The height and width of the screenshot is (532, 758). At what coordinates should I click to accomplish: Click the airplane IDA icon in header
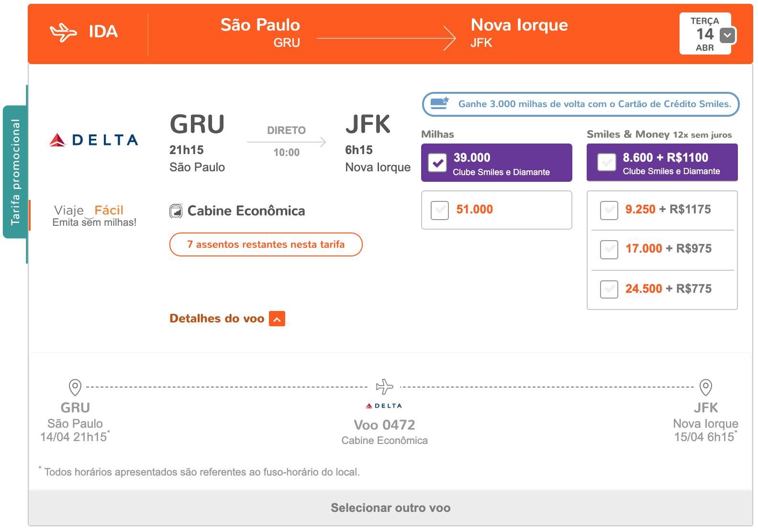coord(63,33)
